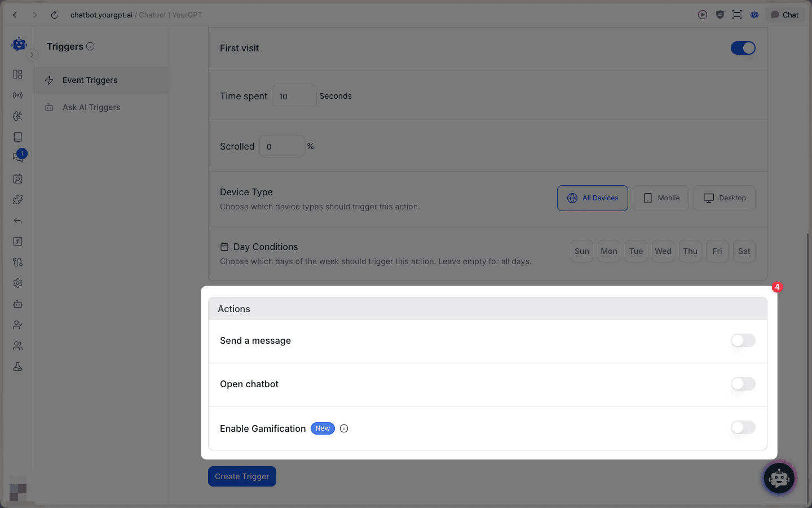Click the flask icon in sidebar
Screen dimensions: 812x508
(17, 367)
